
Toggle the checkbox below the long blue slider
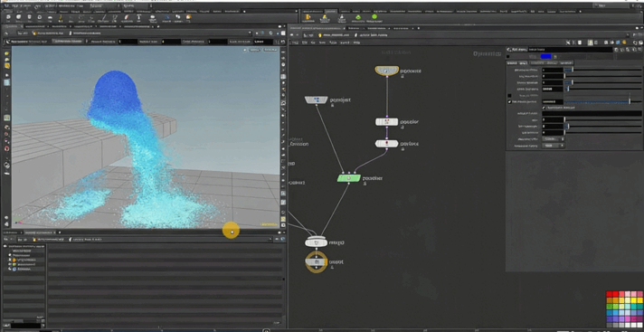tap(545, 108)
